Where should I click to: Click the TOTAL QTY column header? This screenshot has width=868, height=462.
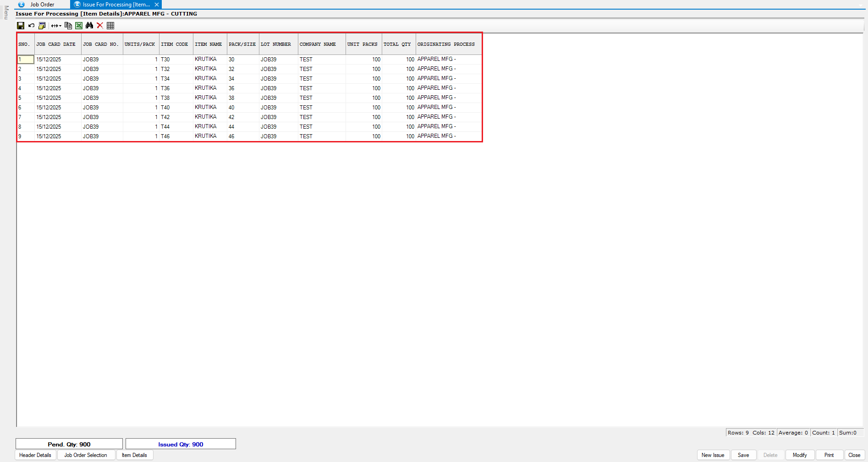click(397, 44)
